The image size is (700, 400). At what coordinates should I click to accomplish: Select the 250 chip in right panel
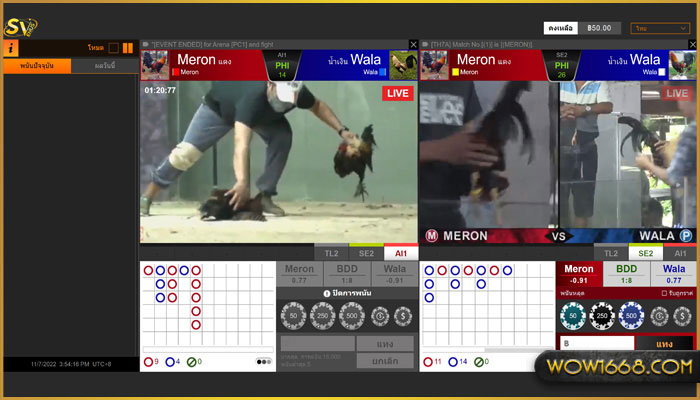(x=602, y=316)
